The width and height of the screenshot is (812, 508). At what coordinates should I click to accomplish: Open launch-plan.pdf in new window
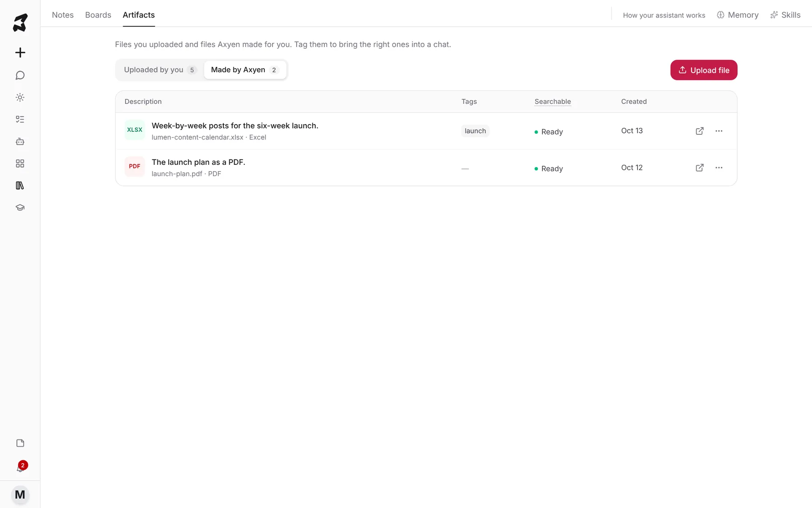700,168
